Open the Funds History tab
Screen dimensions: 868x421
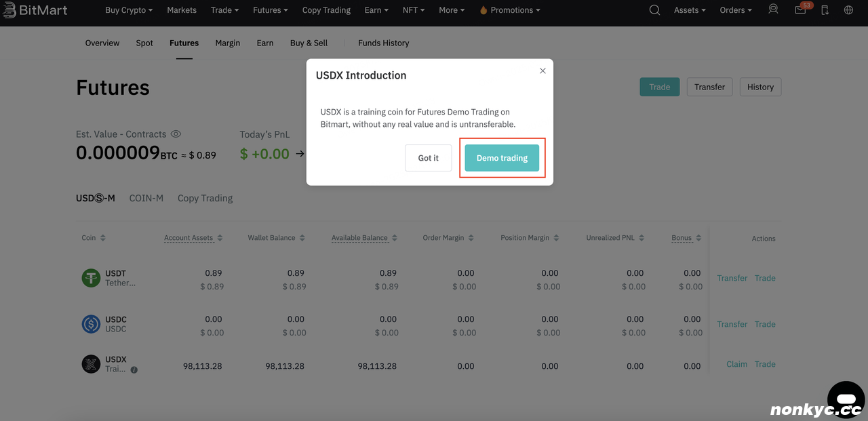(x=383, y=43)
